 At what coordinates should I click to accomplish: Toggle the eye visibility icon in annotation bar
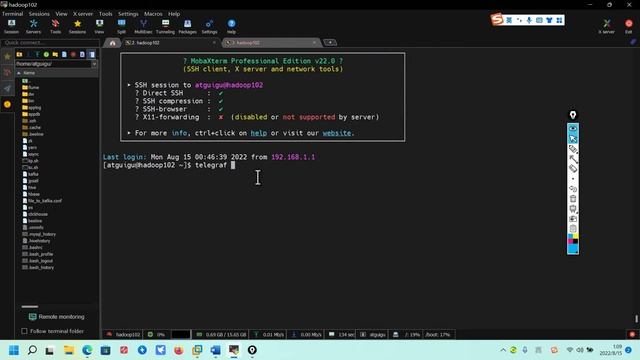(x=573, y=128)
